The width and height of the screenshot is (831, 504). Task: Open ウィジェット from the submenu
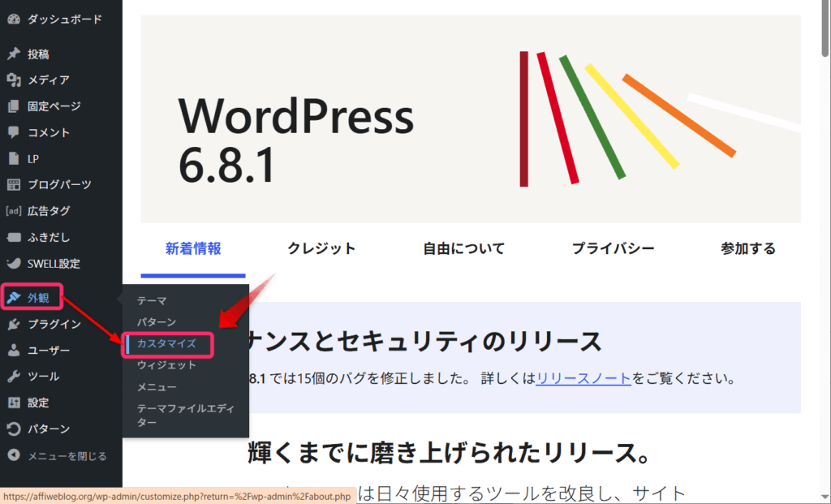[166, 365]
